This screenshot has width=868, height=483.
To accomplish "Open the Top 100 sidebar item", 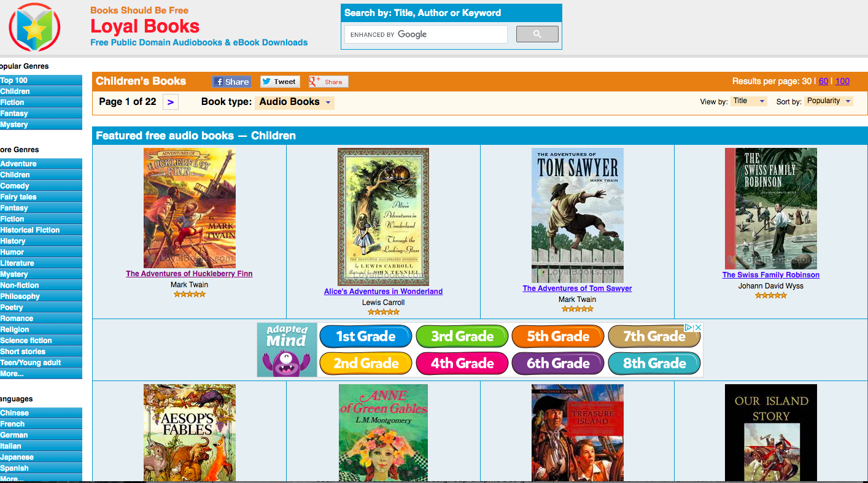I will tap(41, 80).
